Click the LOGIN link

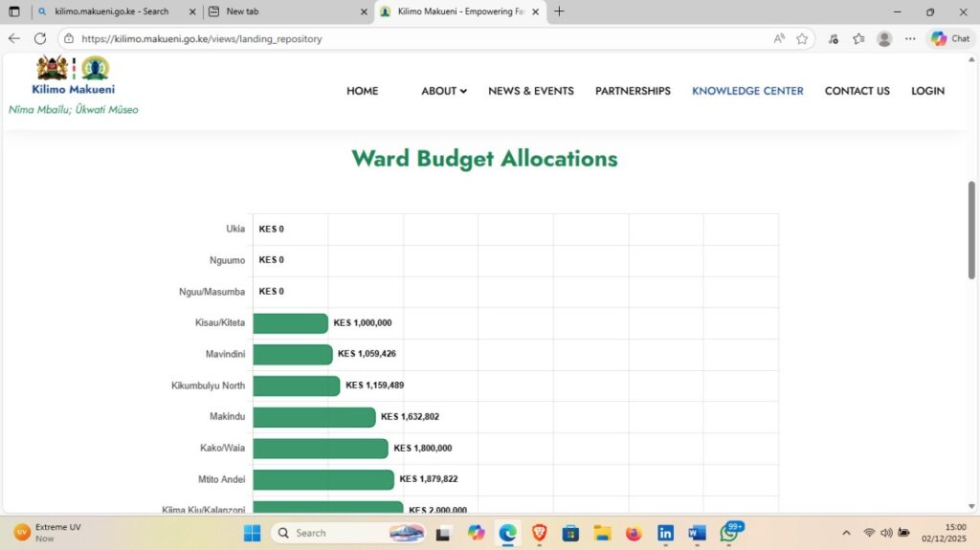coord(927,91)
